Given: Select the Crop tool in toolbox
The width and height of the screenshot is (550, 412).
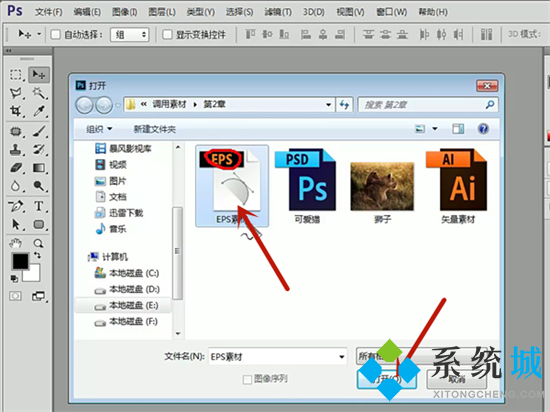Looking at the screenshot, I should [x=15, y=111].
